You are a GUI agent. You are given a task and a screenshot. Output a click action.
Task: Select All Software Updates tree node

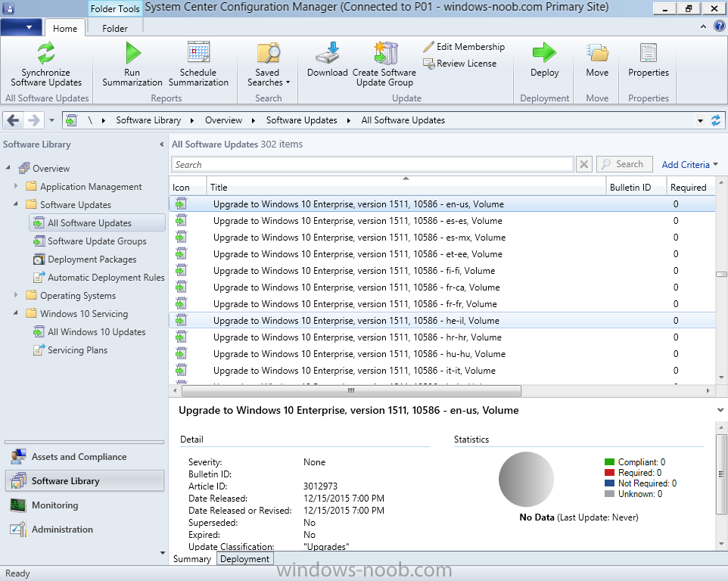tap(97, 222)
